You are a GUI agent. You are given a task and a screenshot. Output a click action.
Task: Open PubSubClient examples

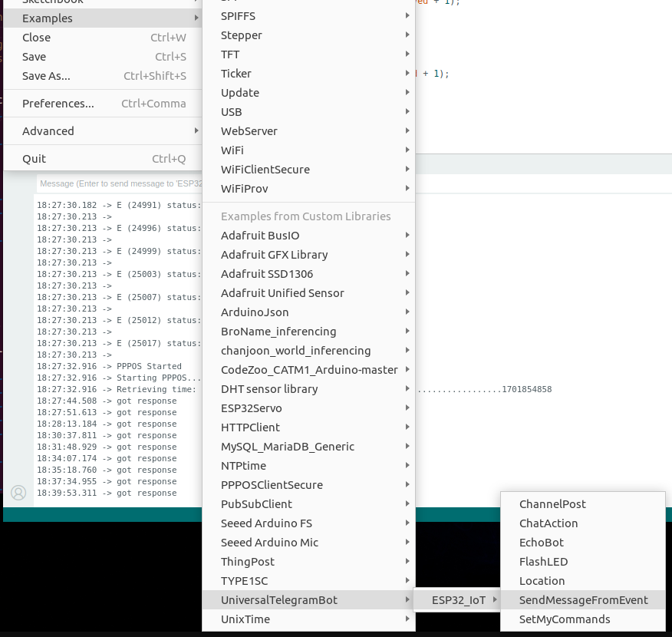click(x=308, y=504)
